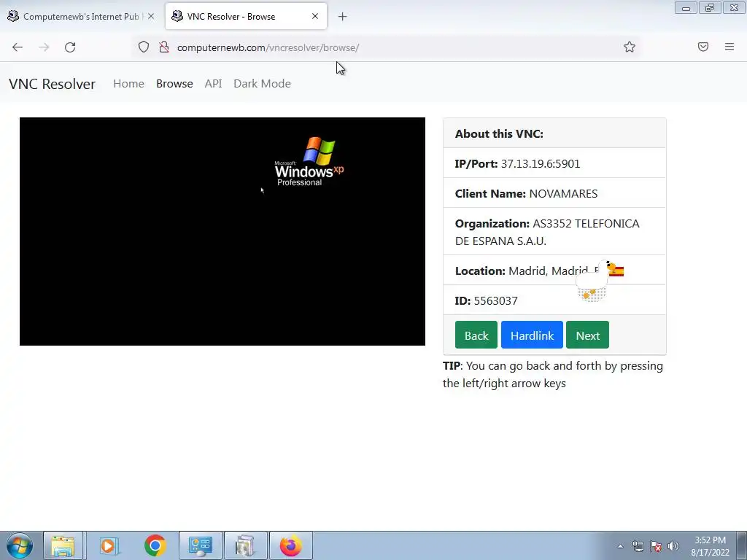Minimize the Firefox window
747x560 pixels.
click(686, 8)
